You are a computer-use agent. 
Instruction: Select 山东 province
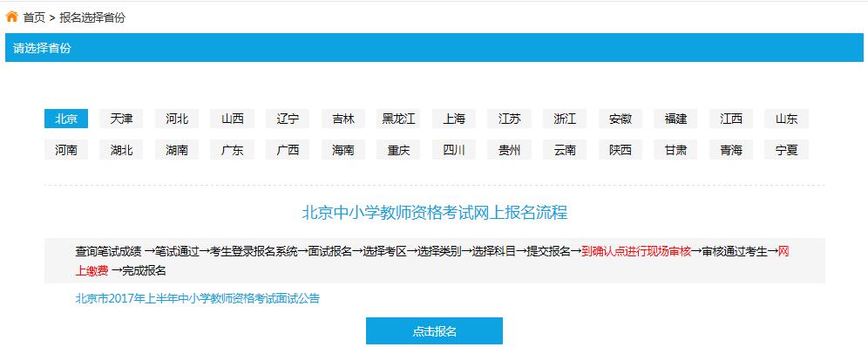pos(787,119)
